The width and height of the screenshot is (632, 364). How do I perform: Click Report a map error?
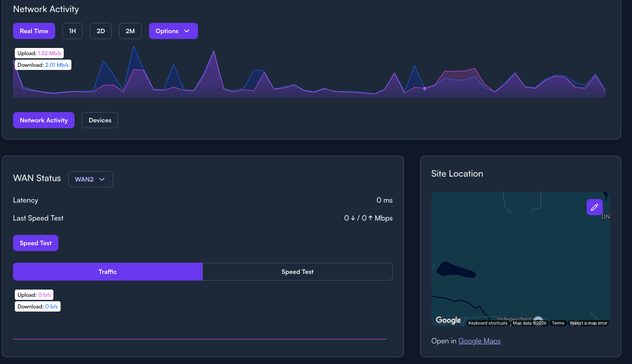tap(588, 323)
